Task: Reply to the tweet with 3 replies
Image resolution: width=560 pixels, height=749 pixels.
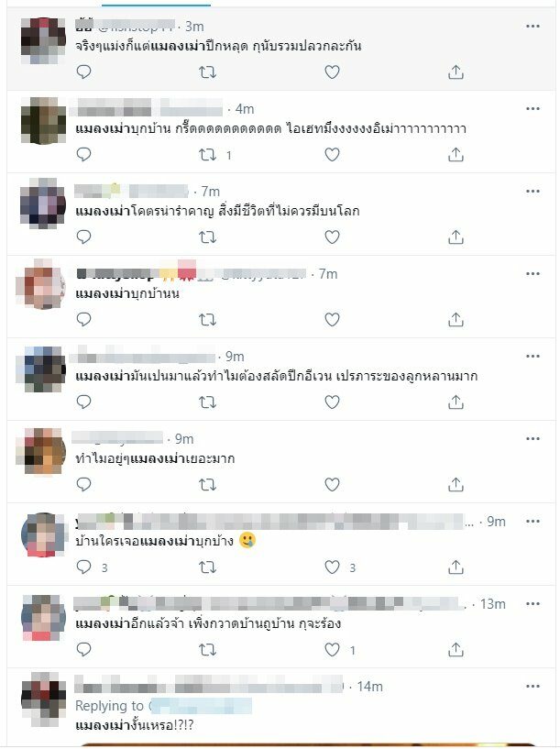Action: 84,567
